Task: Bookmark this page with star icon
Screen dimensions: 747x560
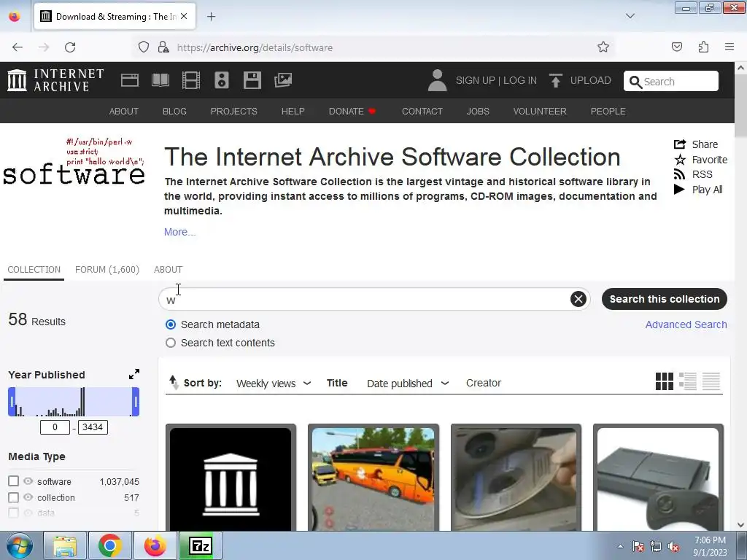Action: (x=603, y=47)
